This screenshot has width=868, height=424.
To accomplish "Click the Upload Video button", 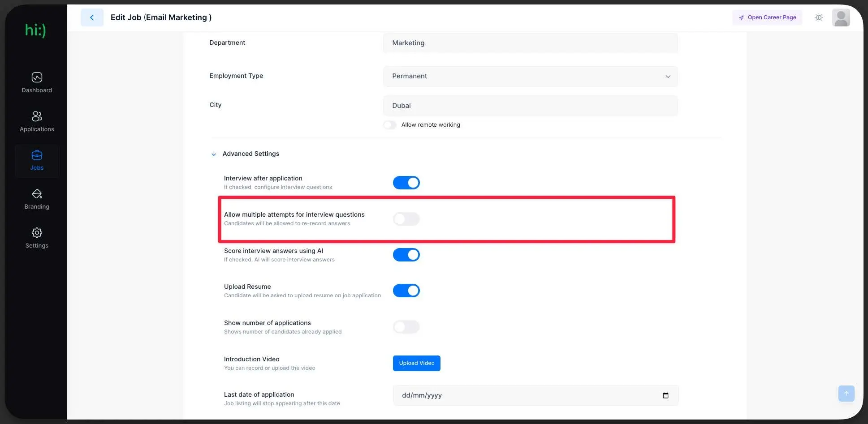I will coord(416,363).
